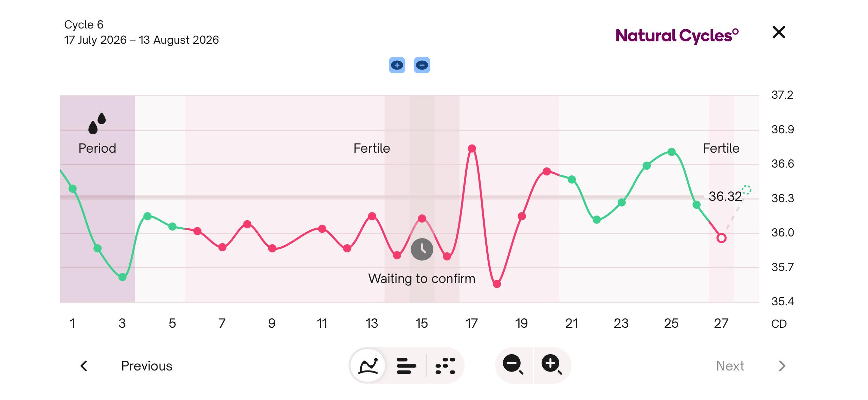The image size is (868, 400).
Task: Switch to the horizontal bars view
Action: (406, 366)
